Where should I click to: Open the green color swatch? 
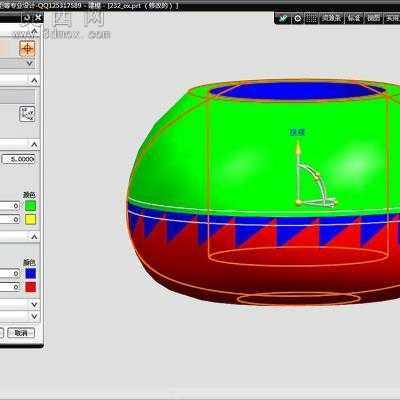pos(30,206)
